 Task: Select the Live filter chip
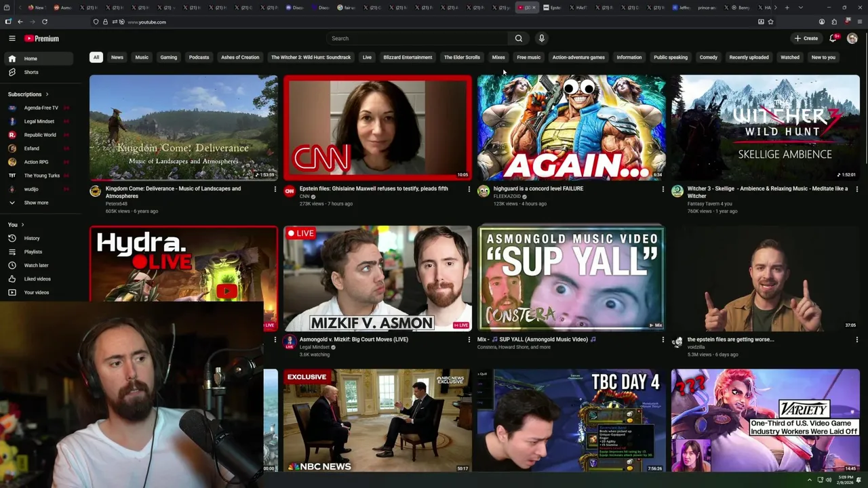pos(367,58)
